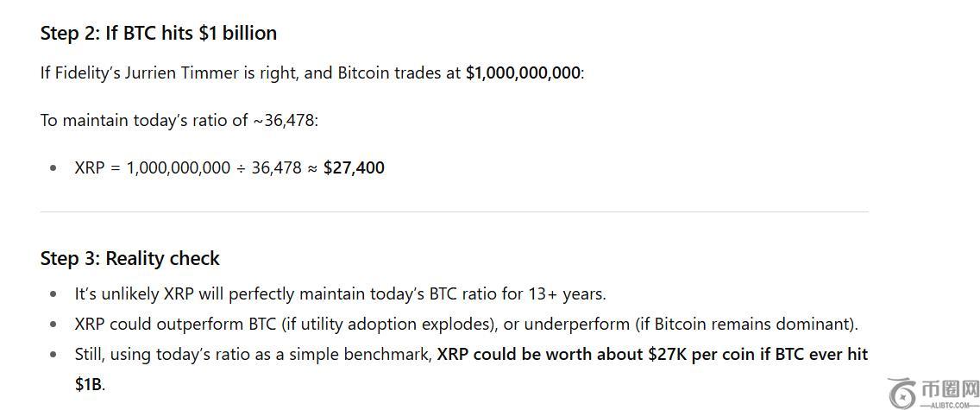
Task: Click the bold $1,000,000,000 figure
Action: pos(523,73)
